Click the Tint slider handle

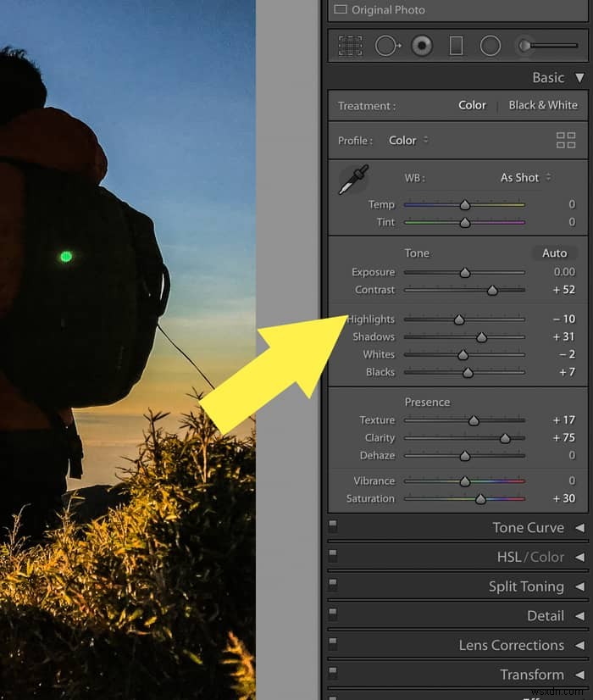coord(465,222)
